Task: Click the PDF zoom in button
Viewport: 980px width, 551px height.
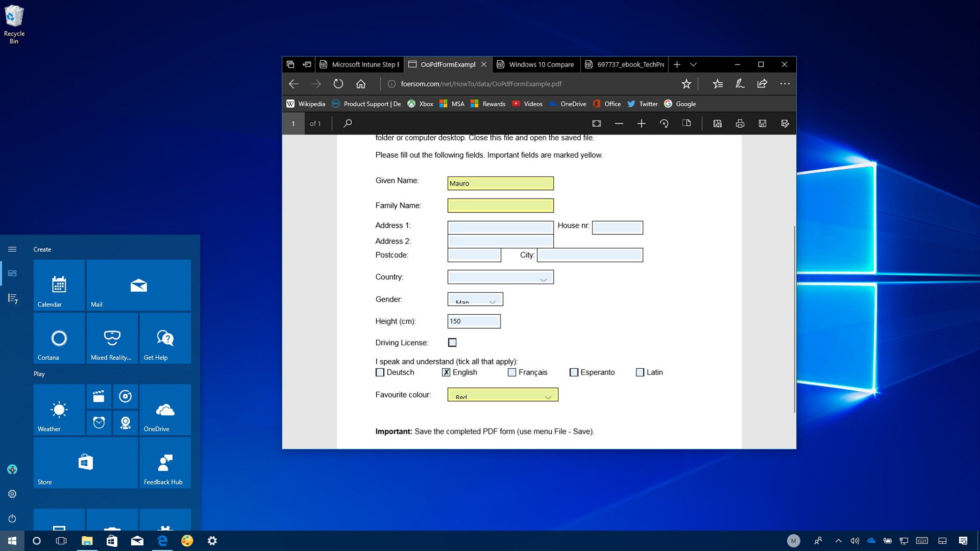Action: click(641, 123)
